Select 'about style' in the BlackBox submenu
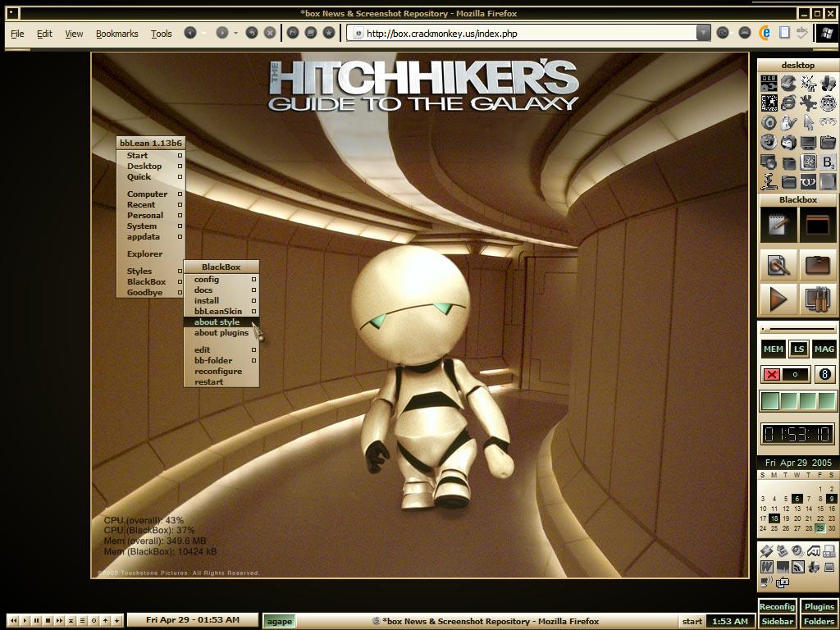Viewport: 840px width, 630px height. [221, 322]
